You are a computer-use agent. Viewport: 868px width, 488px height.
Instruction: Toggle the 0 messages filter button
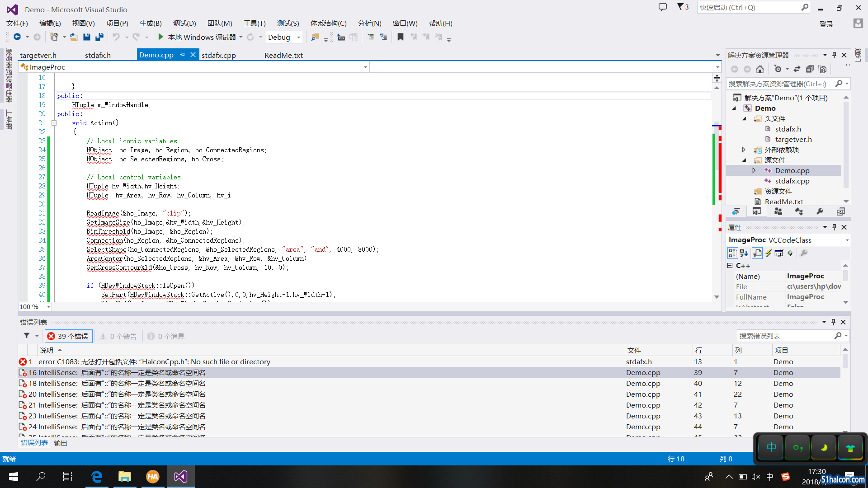point(166,336)
